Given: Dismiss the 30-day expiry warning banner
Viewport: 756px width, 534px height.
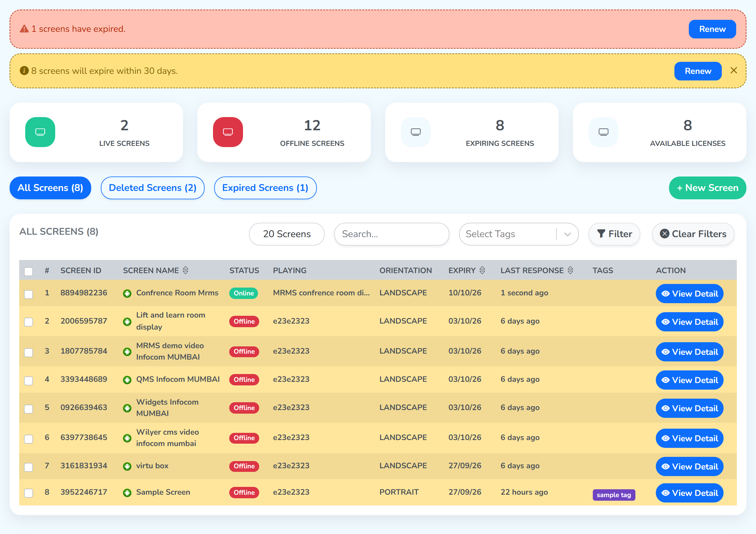Looking at the screenshot, I should [733, 71].
